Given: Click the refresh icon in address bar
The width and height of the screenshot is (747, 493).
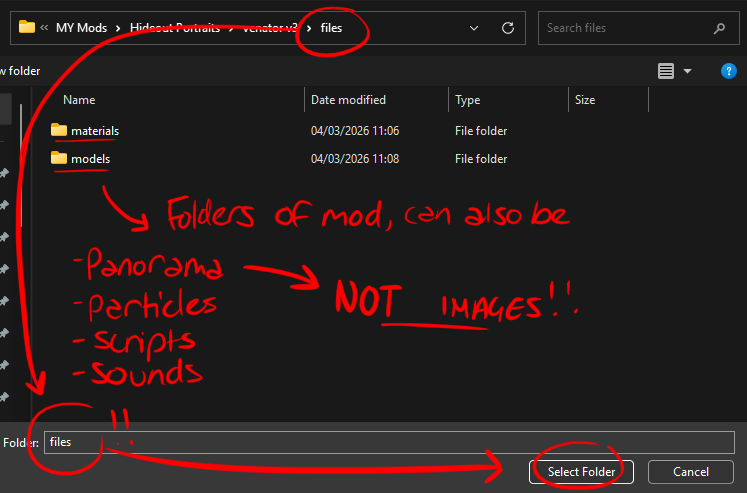Looking at the screenshot, I should 508,28.
